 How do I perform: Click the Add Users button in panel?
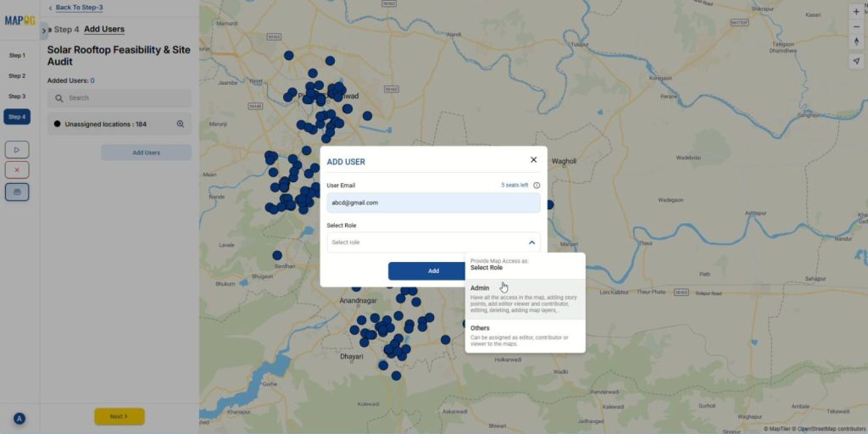coord(146,153)
